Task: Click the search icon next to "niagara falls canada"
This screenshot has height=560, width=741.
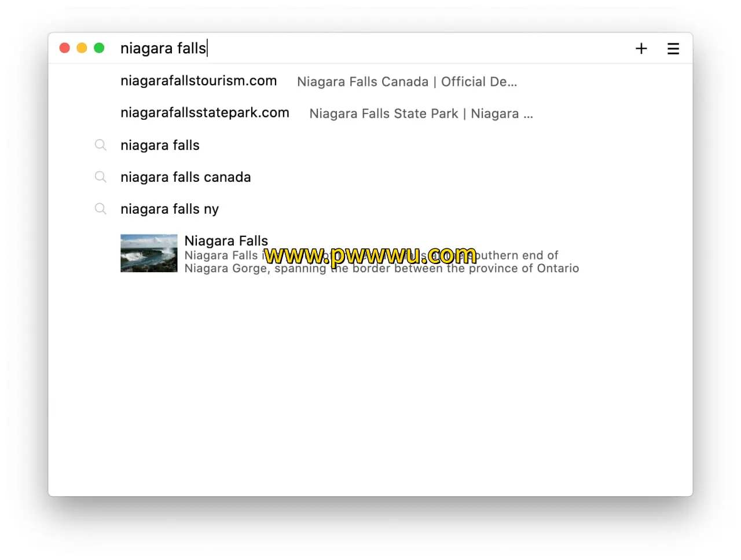Action: [x=101, y=177]
